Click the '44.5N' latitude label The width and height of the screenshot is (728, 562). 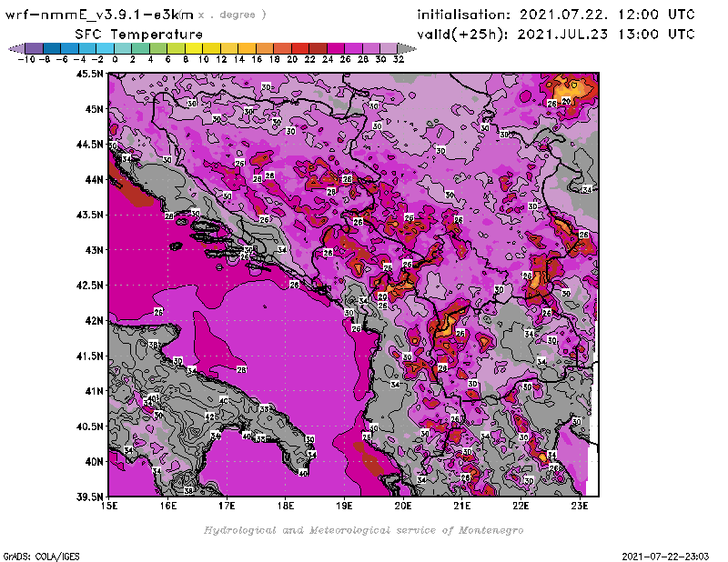coord(89,145)
